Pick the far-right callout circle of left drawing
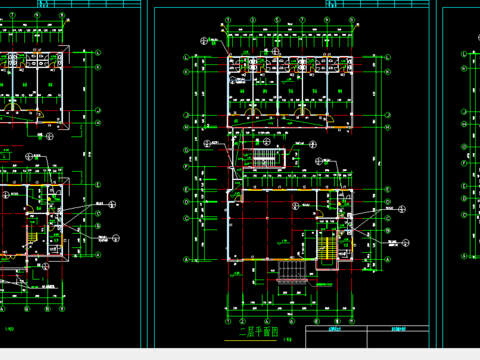This screenshot has width=480, height=360. (x=116, y=238)
